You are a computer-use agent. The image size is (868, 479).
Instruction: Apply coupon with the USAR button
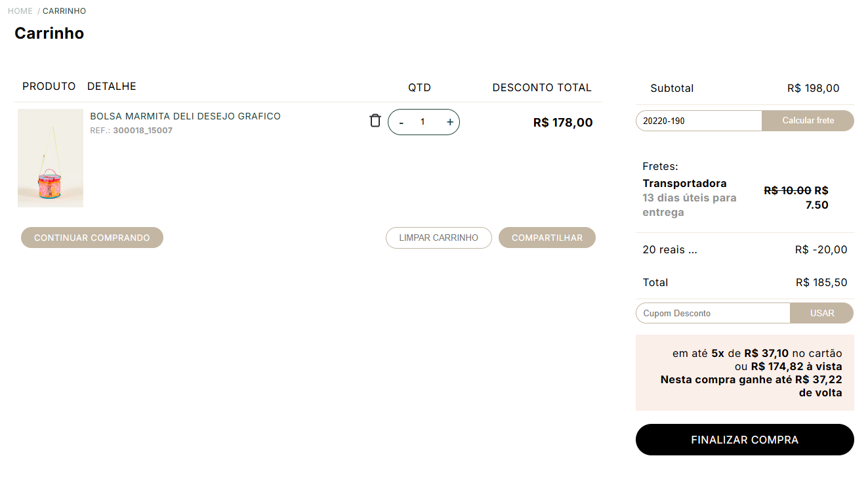[x=822, y=313]
